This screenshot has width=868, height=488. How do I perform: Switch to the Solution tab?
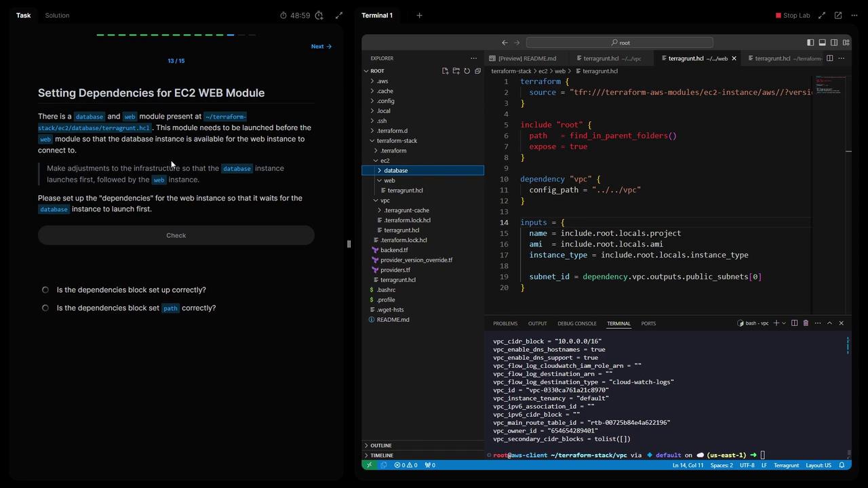tap(57, 16)
